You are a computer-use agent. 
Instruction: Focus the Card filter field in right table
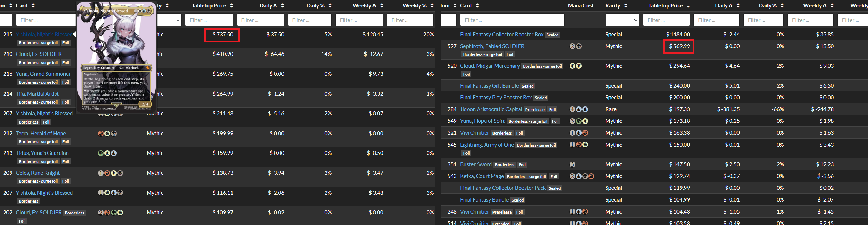click(x=512, y=20)
